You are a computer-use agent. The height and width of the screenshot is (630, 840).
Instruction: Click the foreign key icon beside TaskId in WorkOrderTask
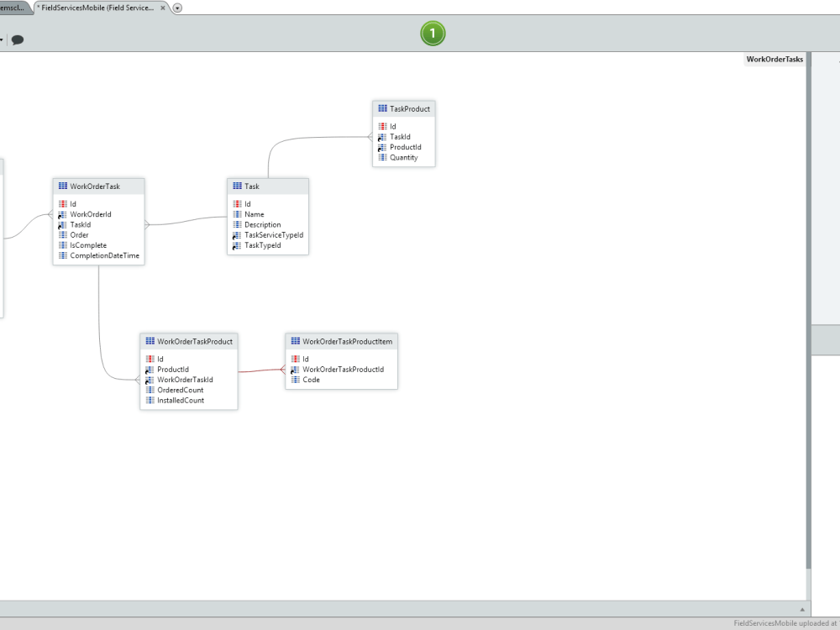[62, 224]
